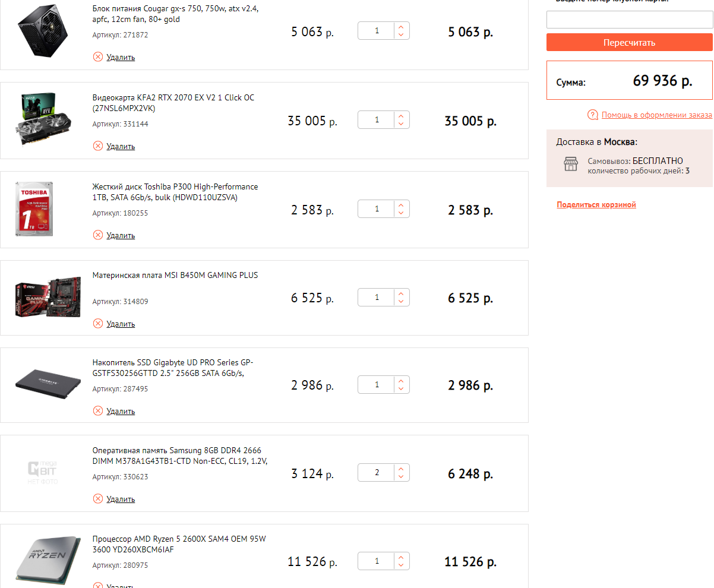The height and width of the screenshot is (588, 714).
Task: Increase quantity of Samsung DDR4 memory
Action: click(401, 469)
